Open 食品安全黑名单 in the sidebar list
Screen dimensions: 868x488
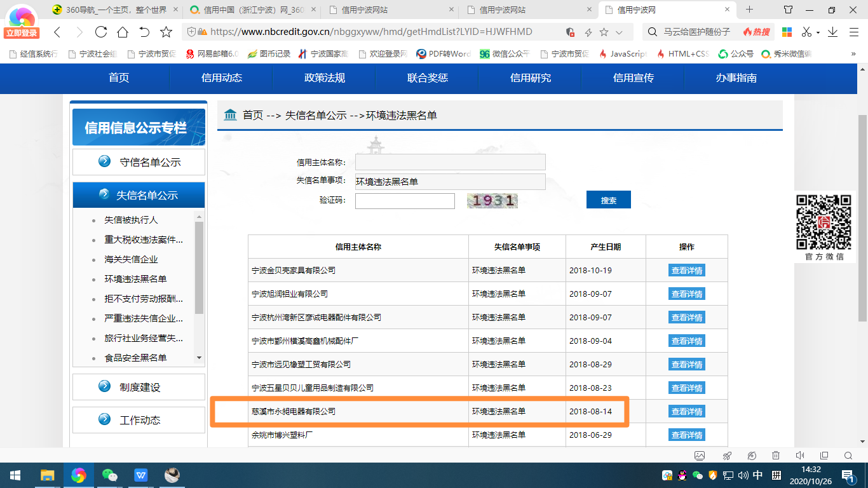136,358
